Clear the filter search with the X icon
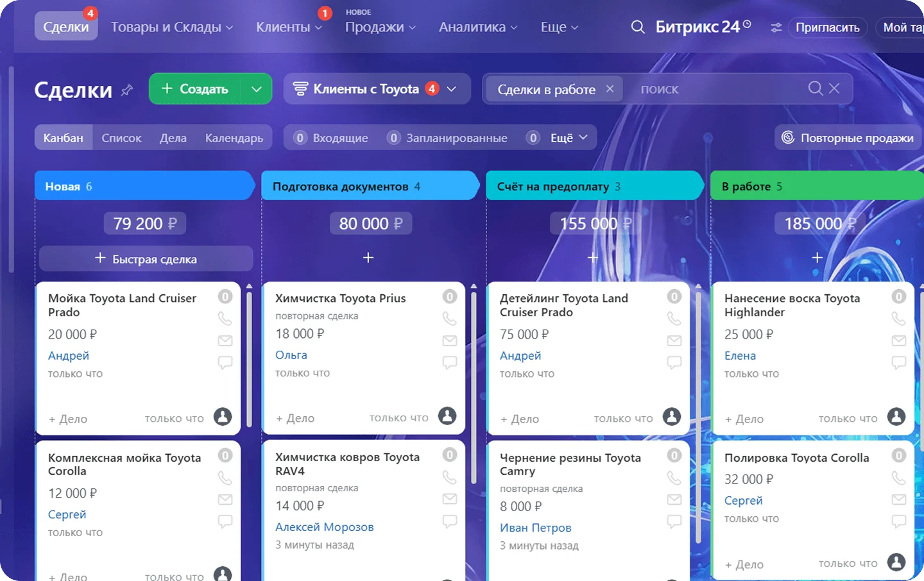Image resolution: width=924 pixels, height=581 pixels. (834, 88)
